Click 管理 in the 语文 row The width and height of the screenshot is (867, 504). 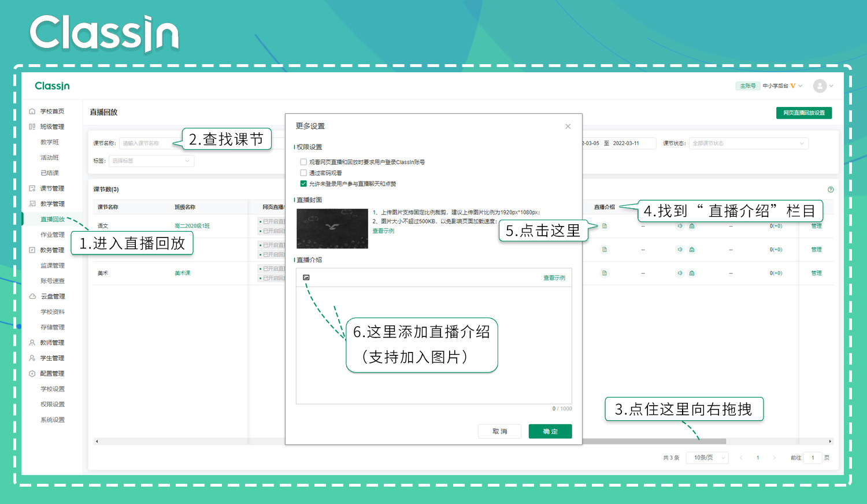[x=816, y=226]
